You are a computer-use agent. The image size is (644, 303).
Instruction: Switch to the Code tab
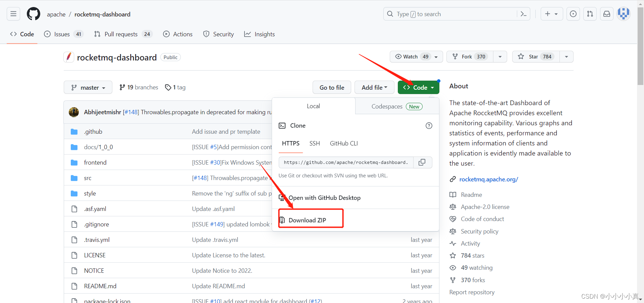pyautogui.click(x=22, y=34)
